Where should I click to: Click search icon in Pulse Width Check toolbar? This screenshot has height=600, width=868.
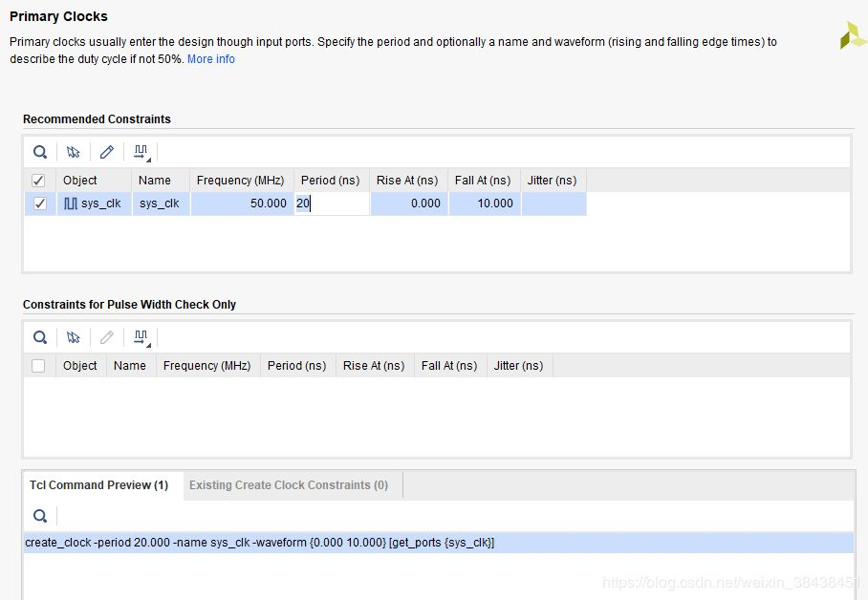pyautogui.click(x=40, y=337)
